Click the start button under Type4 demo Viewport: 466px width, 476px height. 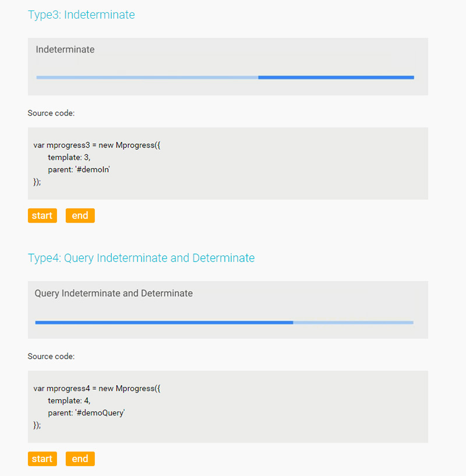(x=42, y=459)
